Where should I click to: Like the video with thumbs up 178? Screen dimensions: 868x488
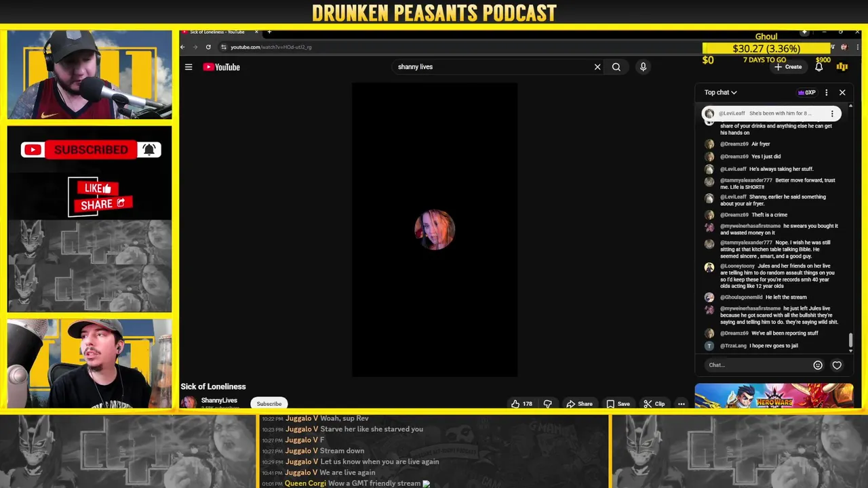522,404
